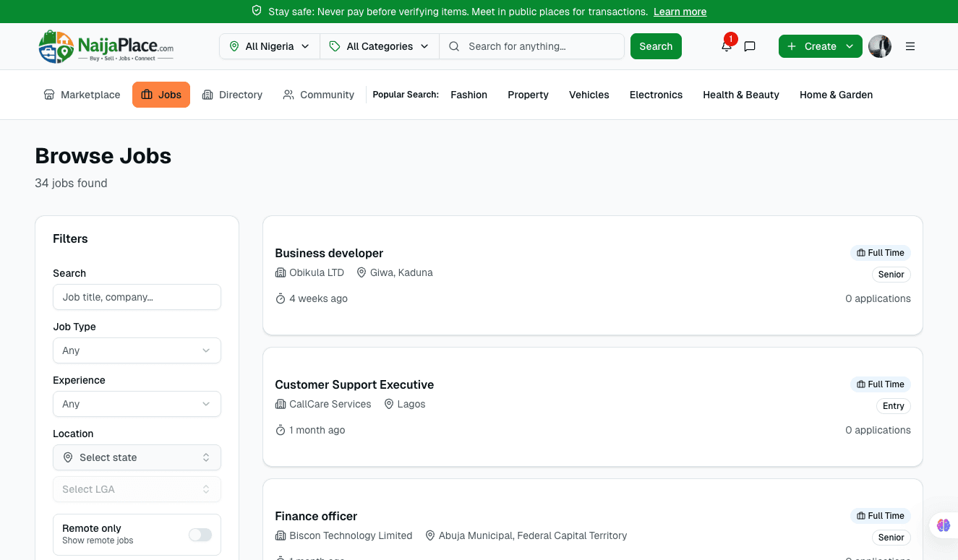Click the NaijaPlace logo

click(106, 46)
